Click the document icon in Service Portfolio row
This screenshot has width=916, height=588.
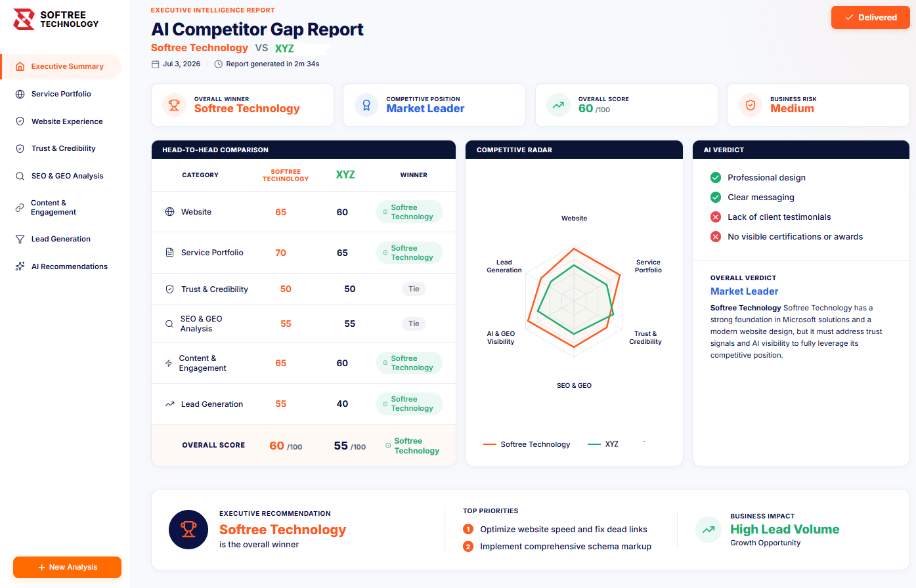pos(169,253)
